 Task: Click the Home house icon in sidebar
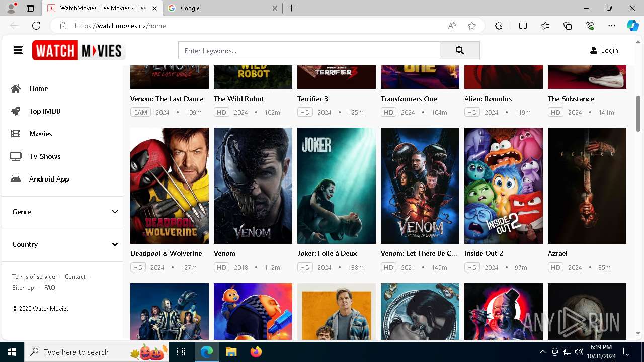coord(16,88)
